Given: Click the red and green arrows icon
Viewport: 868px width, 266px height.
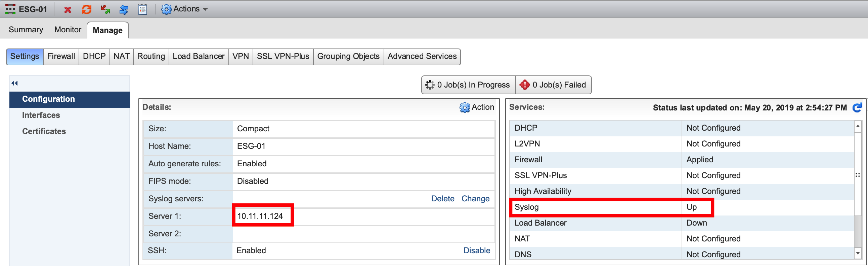Looking at the screenshot, I should pyautogui.click(x=105, y=9).
